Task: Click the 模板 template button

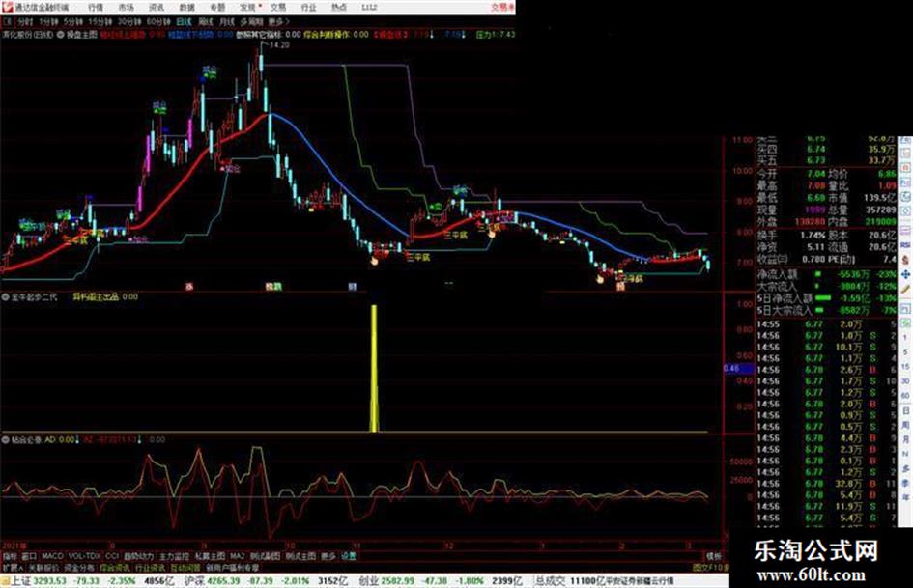Action: [713, 556]
